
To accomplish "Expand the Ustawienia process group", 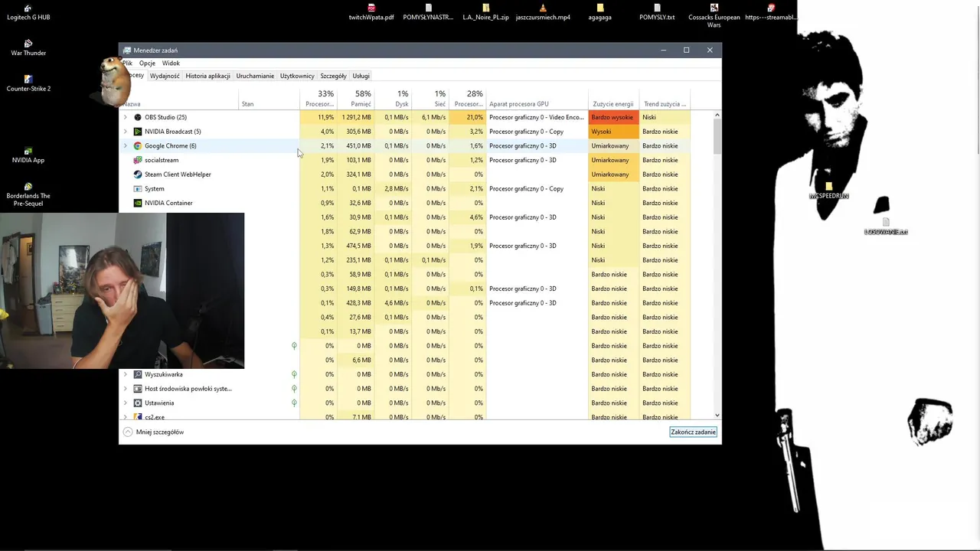I will [x=126, y=403].
